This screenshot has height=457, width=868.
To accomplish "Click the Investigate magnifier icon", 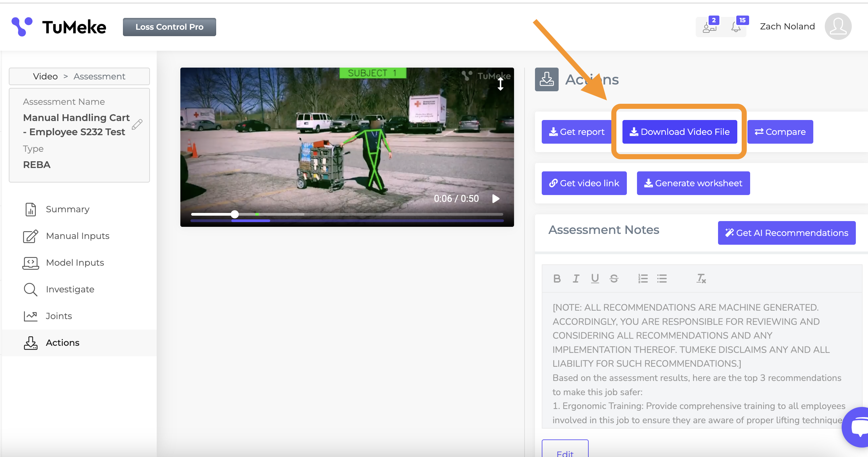I will click(31, 289).
